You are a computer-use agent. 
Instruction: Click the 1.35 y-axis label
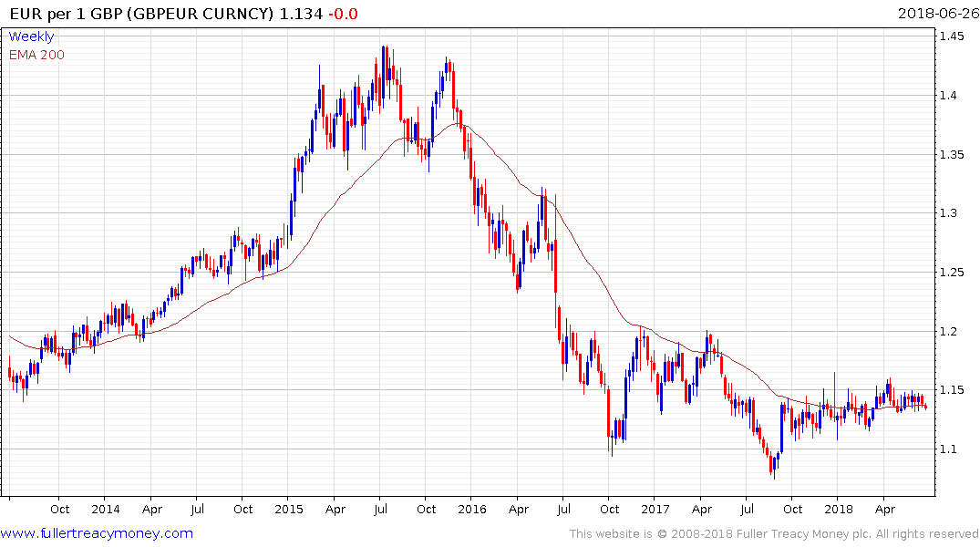(952, 154)
